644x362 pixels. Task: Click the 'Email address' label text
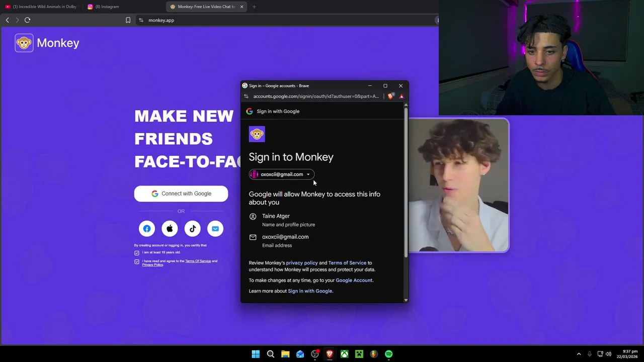click(x=277, y=245)
